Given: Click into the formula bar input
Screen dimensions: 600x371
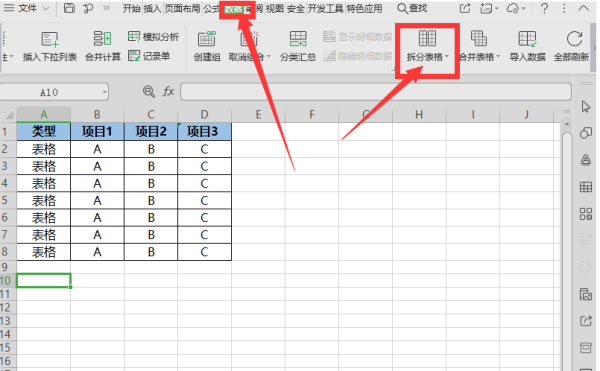Looking at the screenshot, I should pos(376,92).
